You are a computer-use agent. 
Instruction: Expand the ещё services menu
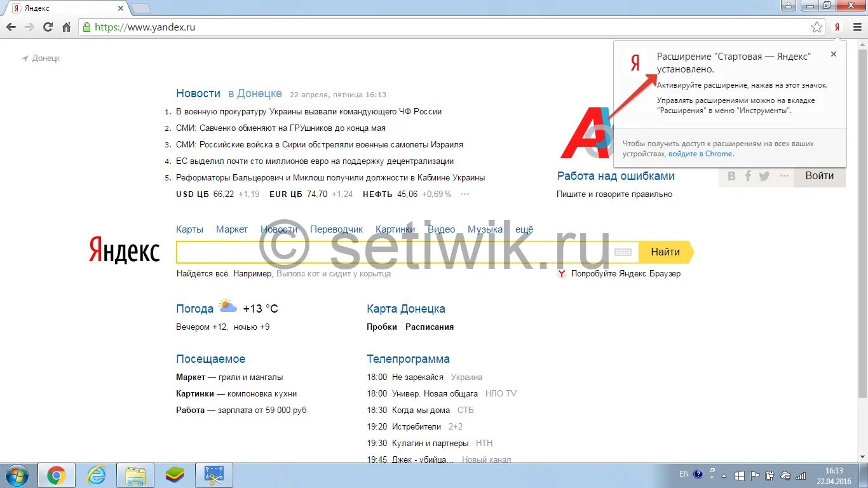pos(524,229)
